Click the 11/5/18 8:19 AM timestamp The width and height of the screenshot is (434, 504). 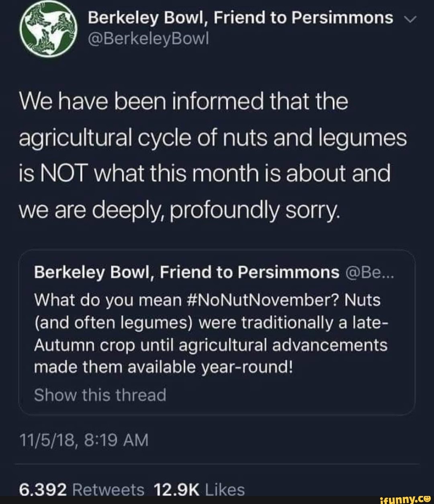(84, 440)
